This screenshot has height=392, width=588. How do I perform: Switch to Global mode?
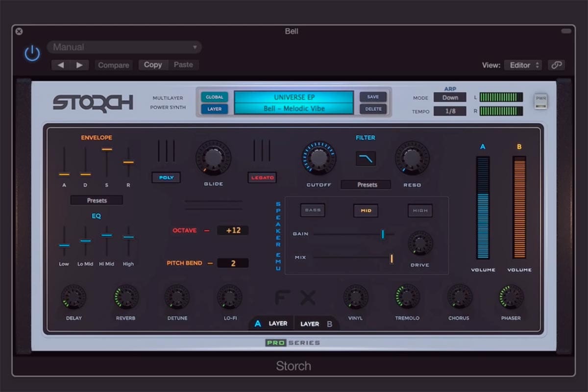(x=214, y=97)
